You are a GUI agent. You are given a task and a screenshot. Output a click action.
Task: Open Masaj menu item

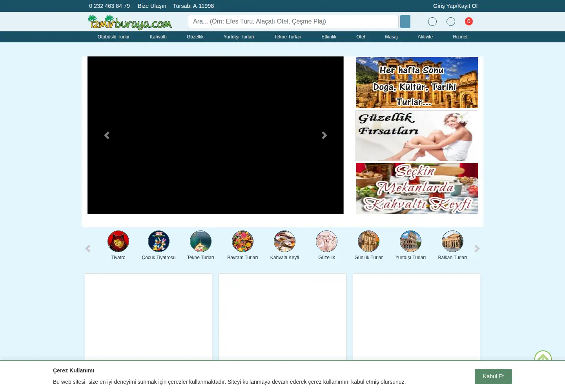point(391,37)
